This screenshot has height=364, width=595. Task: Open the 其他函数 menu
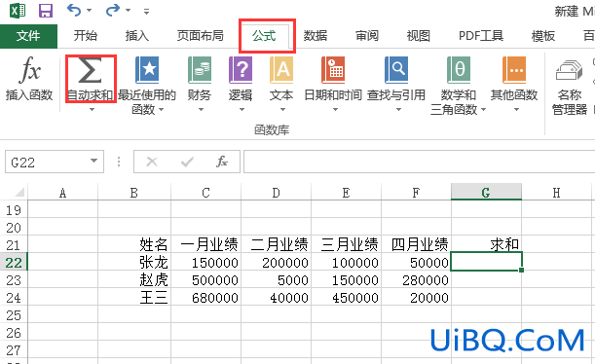click(514, 84)
